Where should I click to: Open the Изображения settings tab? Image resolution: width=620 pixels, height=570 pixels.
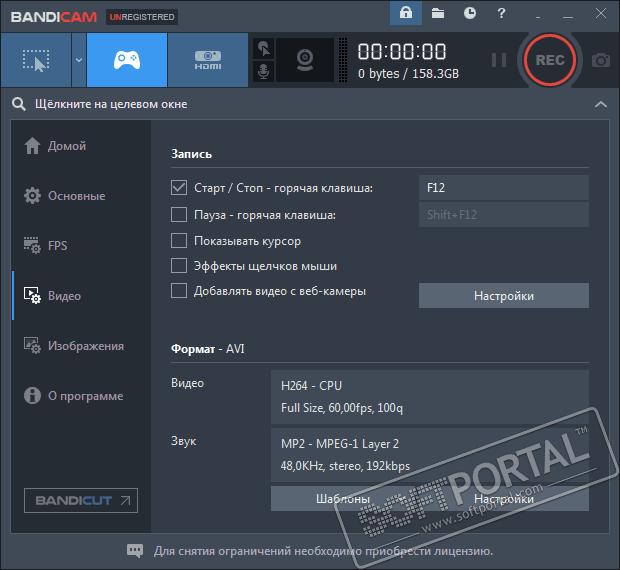tap(81, 346)
